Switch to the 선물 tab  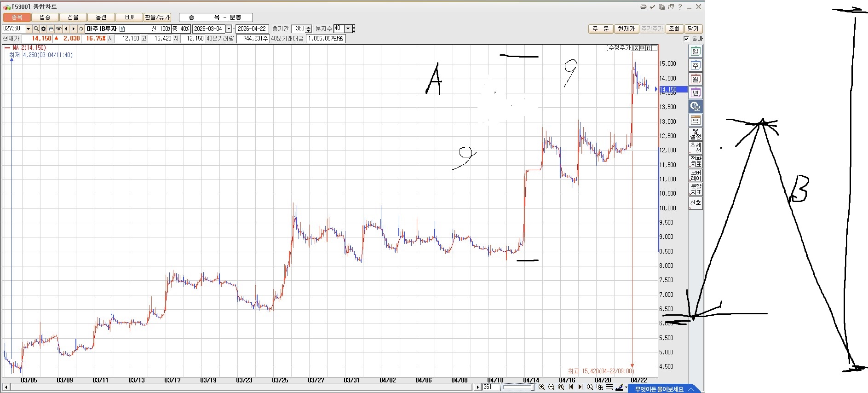click(x=73, y=17)
